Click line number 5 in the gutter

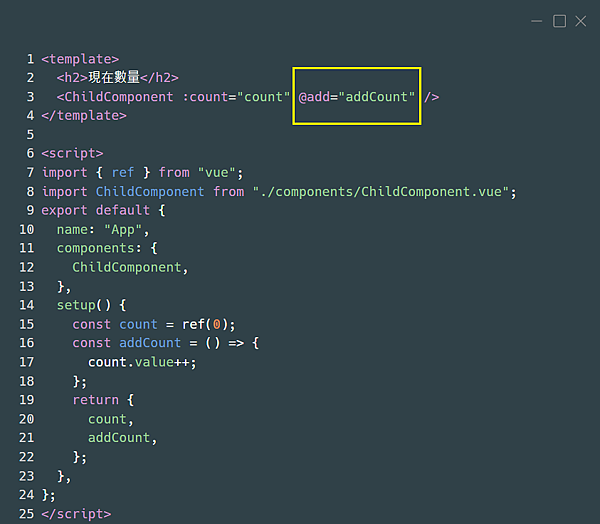(30, 135)
